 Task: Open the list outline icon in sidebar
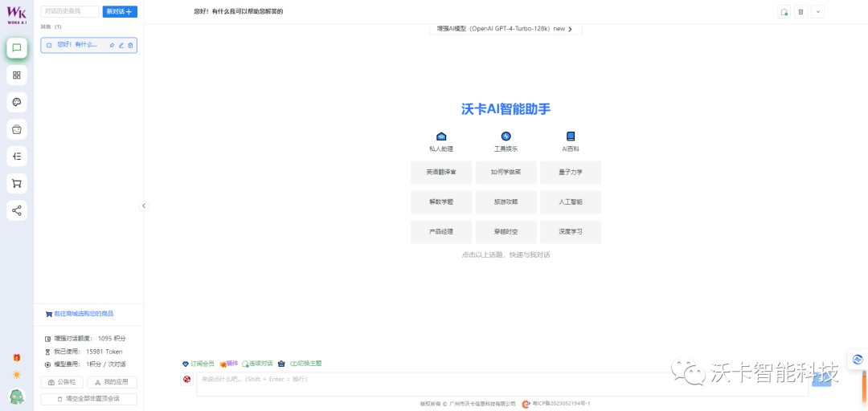17,157
